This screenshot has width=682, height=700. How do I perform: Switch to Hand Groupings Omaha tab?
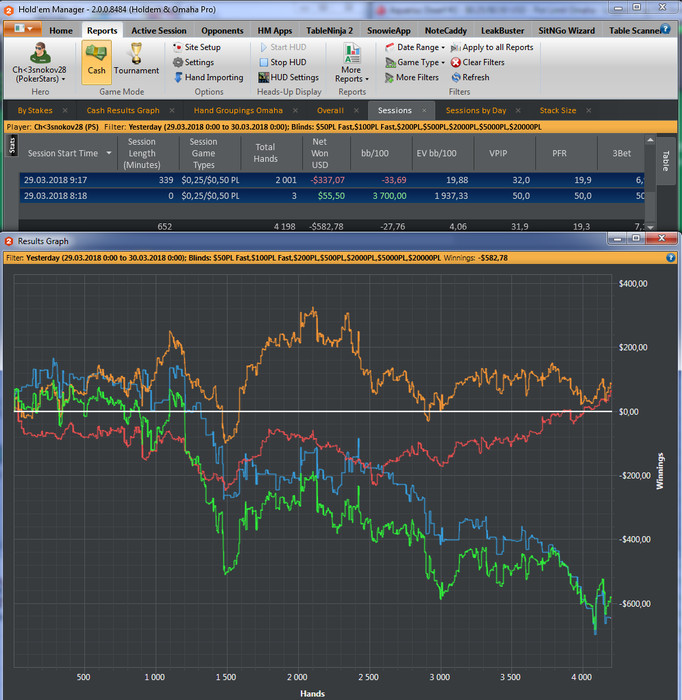click(238, 110)
